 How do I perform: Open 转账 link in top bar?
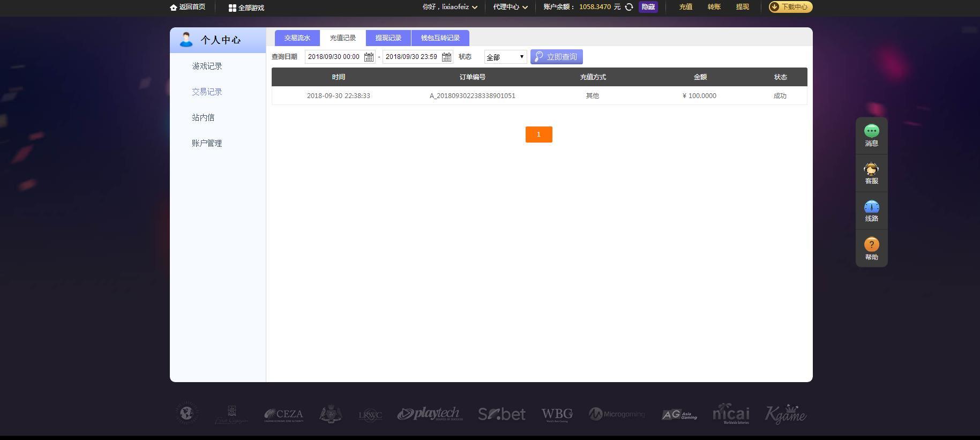[x=714, y=7]
